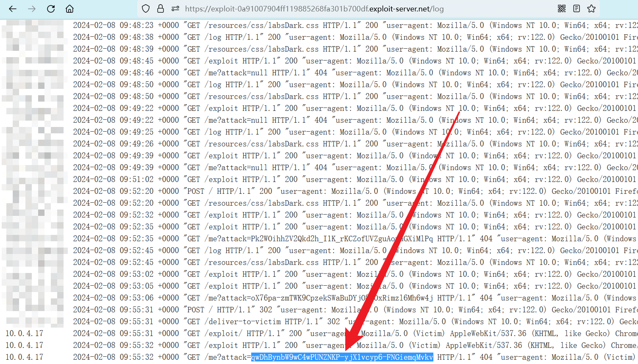The image size is (638, 364).
Task: Click the /exploit path in the 09:51:02 row
Action: coord(221,179)
